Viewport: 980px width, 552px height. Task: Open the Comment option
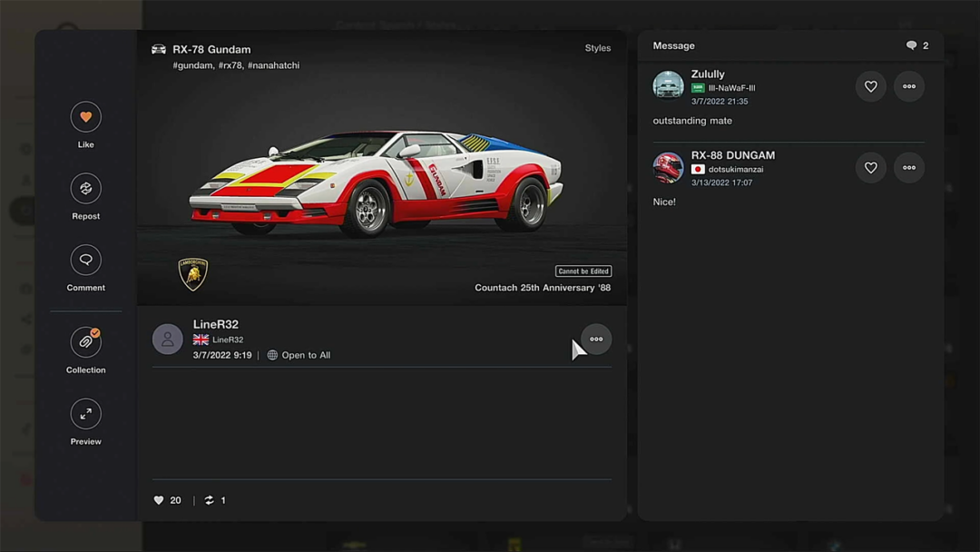tap(86, 261)
